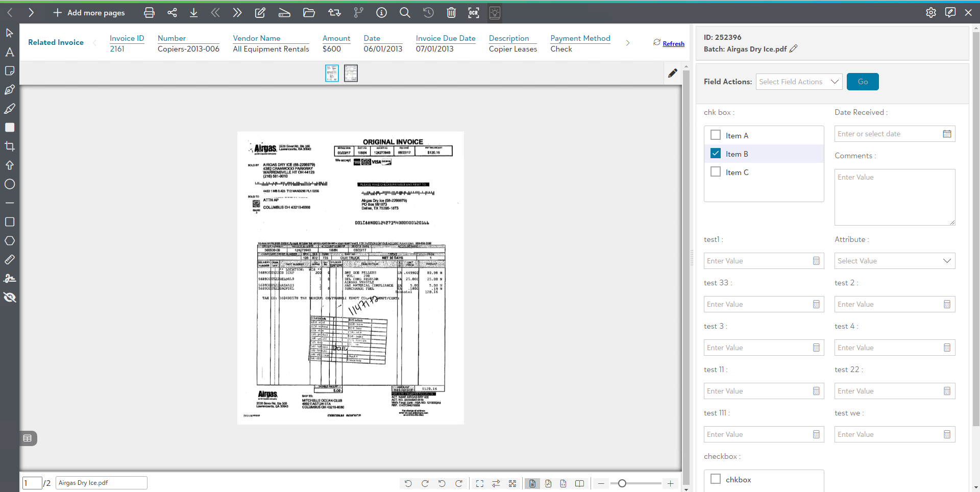Click the Refresh link

pyautogui.click(x=673, y=44)
